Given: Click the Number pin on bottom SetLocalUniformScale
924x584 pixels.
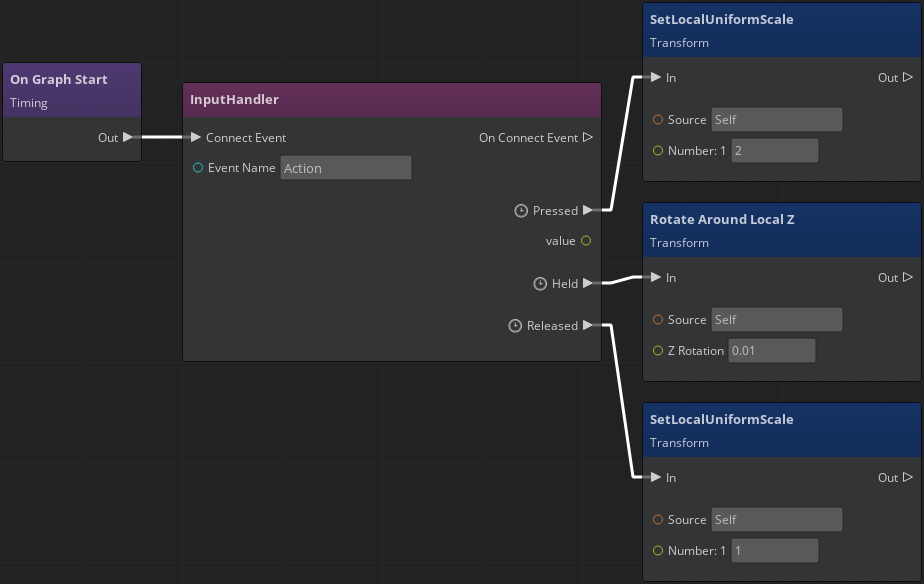Looking at the screenshot, I should tap(657, 550).
